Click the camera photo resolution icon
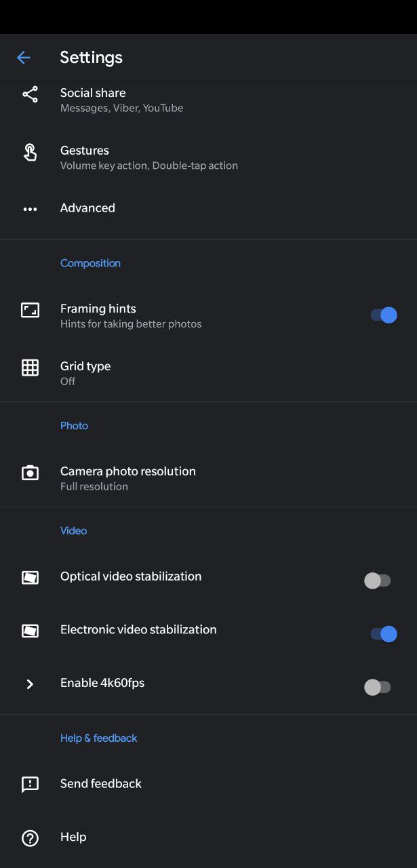 pos(30,473)
